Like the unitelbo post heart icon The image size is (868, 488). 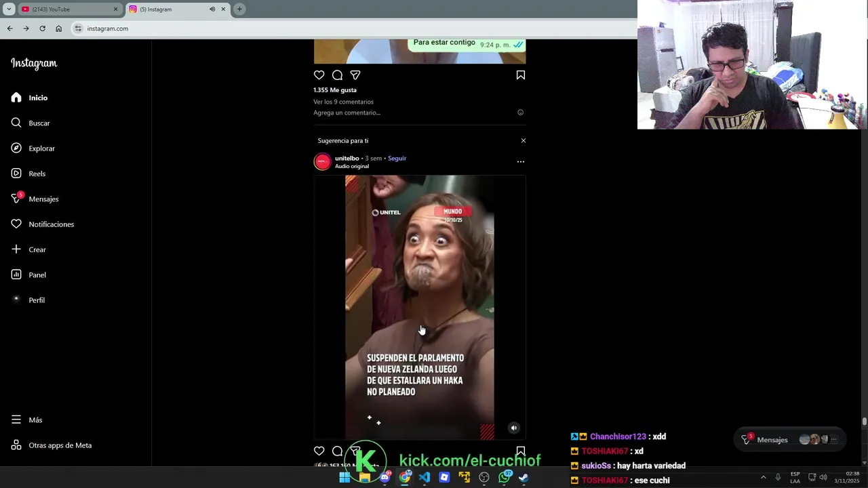point(319,451)
